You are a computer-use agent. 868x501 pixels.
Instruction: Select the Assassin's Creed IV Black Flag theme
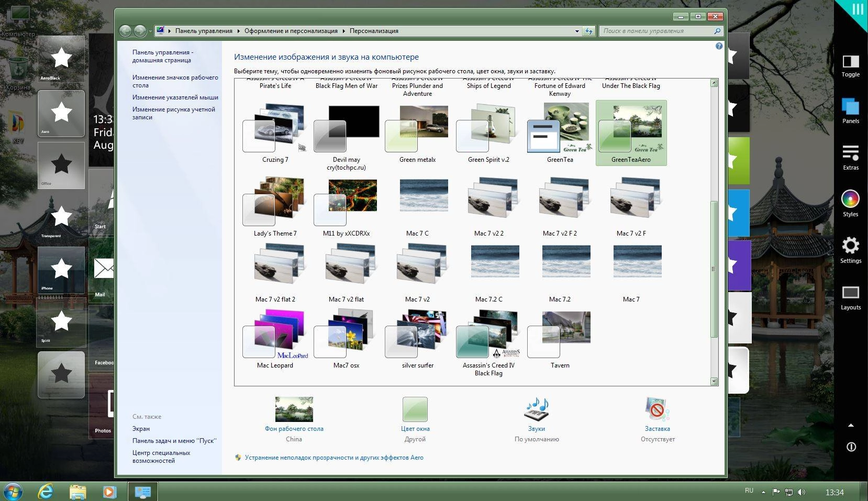(x=488, y=342)
